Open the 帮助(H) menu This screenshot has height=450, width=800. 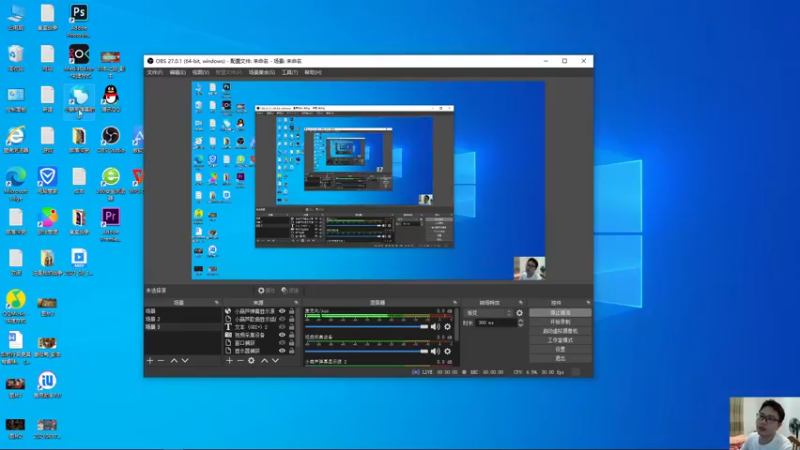pyautogui.click(x=313, y=72)
